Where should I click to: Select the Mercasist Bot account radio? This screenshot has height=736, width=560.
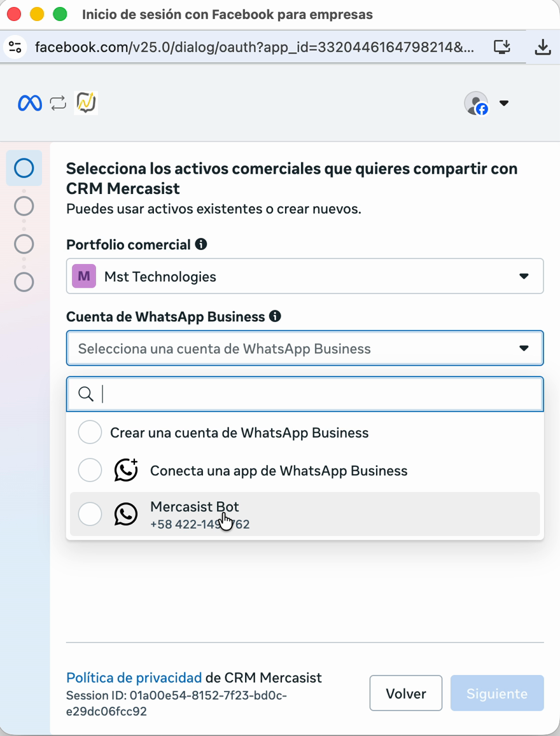point(90,514)
